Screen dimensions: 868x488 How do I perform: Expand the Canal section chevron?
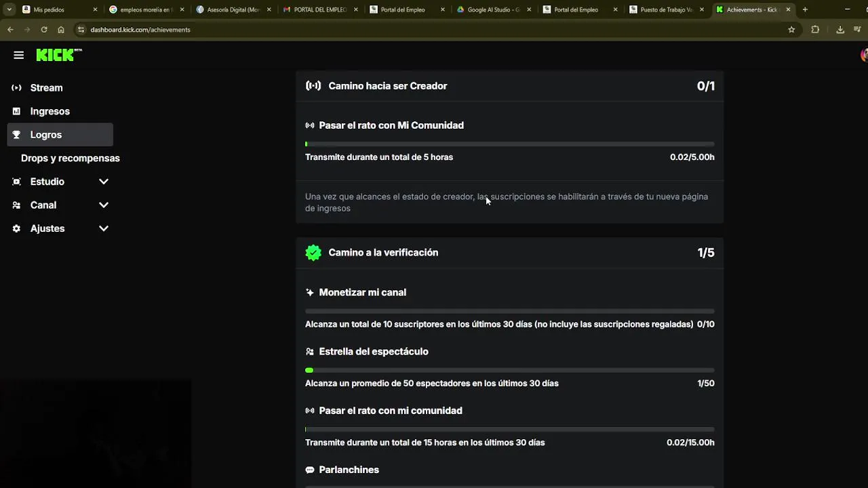click(x=104, y=205)
